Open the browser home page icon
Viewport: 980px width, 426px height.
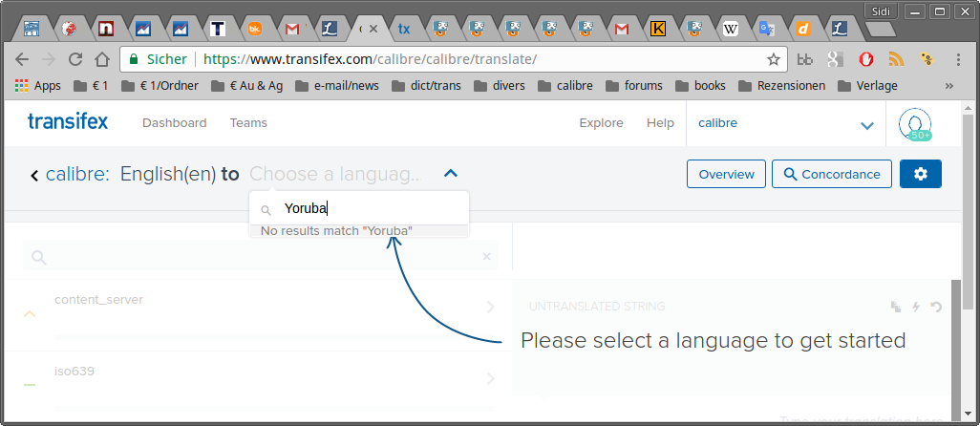[x=102, y=59]
